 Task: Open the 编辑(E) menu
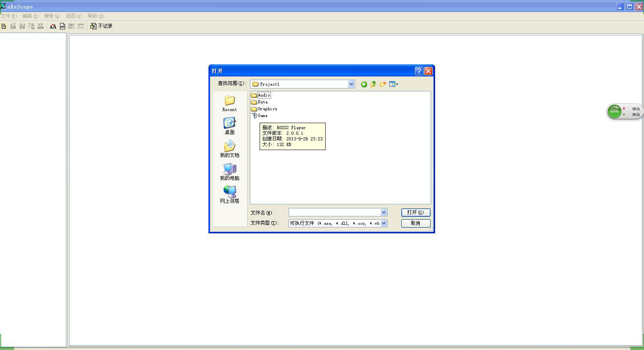[x=31, y=16]
